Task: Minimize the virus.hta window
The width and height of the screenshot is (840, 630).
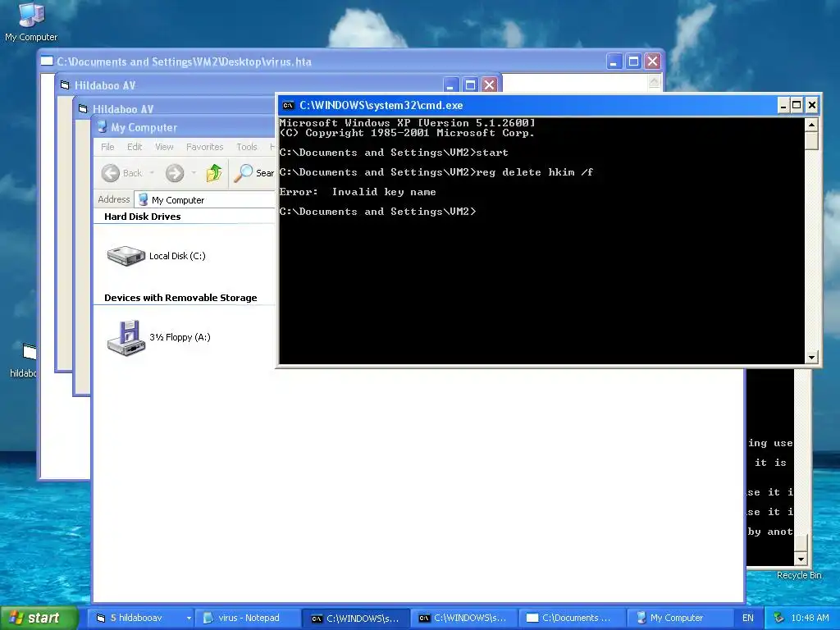Action: [x=614, y=62]
